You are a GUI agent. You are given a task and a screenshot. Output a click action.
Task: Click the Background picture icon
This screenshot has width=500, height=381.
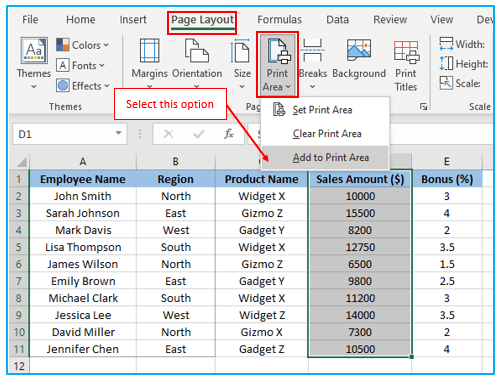tap(359, 50)
